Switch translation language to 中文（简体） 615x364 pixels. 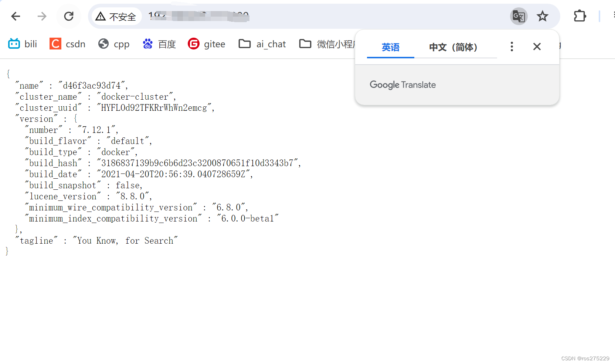(453, 47)
